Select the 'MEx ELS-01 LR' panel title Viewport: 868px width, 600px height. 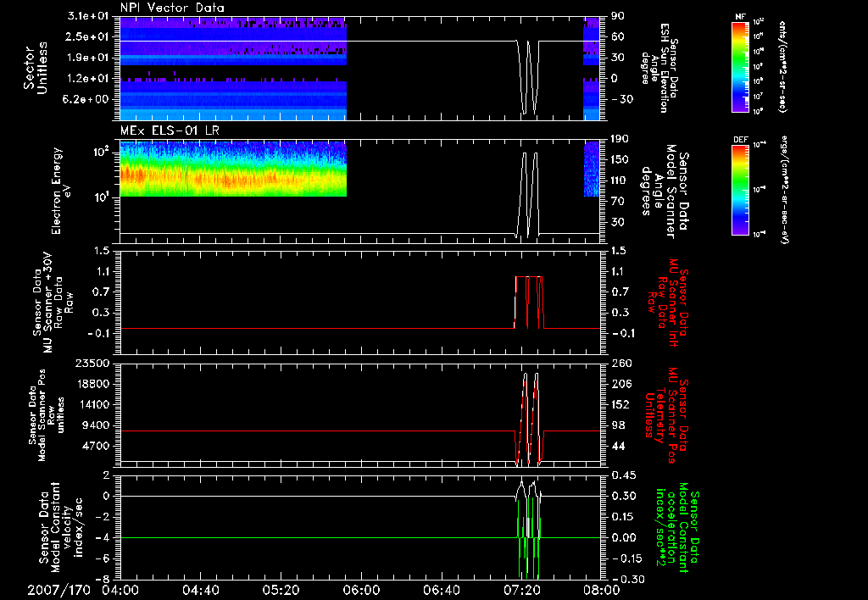[169, 131]
